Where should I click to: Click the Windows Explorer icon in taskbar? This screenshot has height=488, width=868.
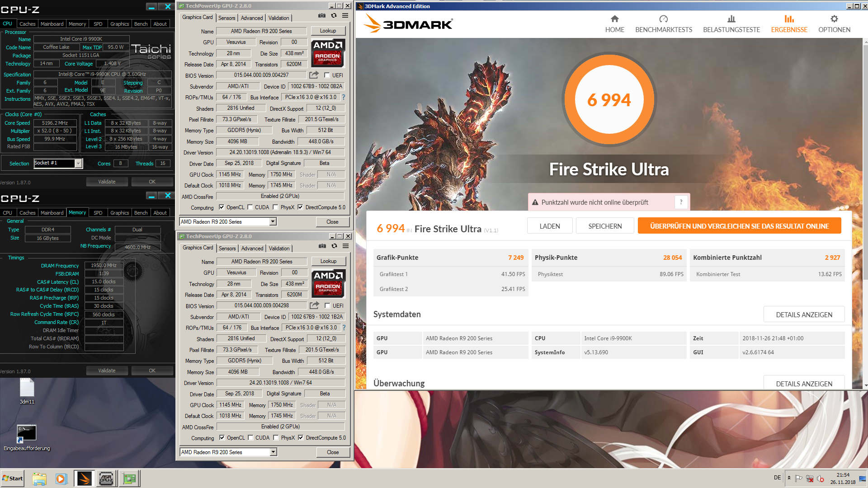click(x=39, y=479)
